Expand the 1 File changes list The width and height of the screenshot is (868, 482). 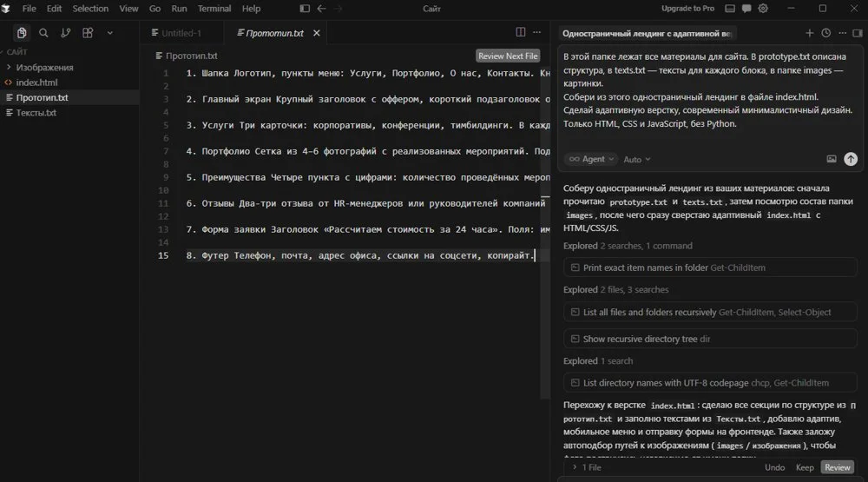coord(587,467)
